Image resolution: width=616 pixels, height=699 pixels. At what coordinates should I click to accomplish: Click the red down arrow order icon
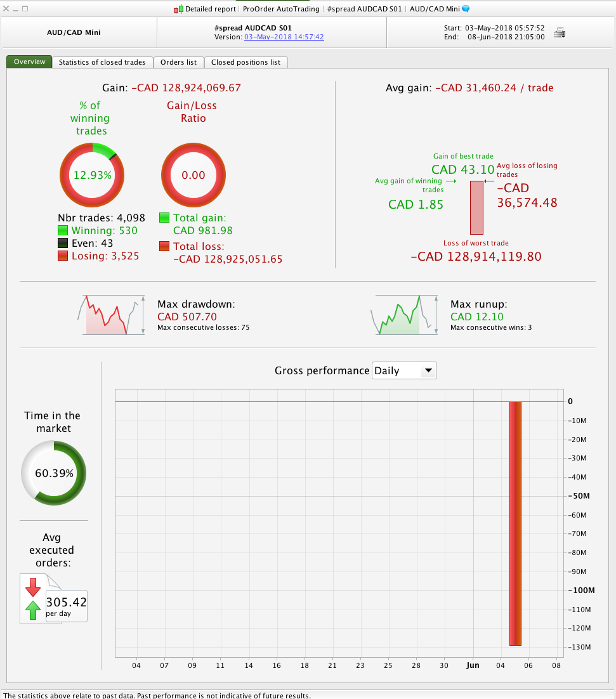pyautogui.click(x=33, y=587)
